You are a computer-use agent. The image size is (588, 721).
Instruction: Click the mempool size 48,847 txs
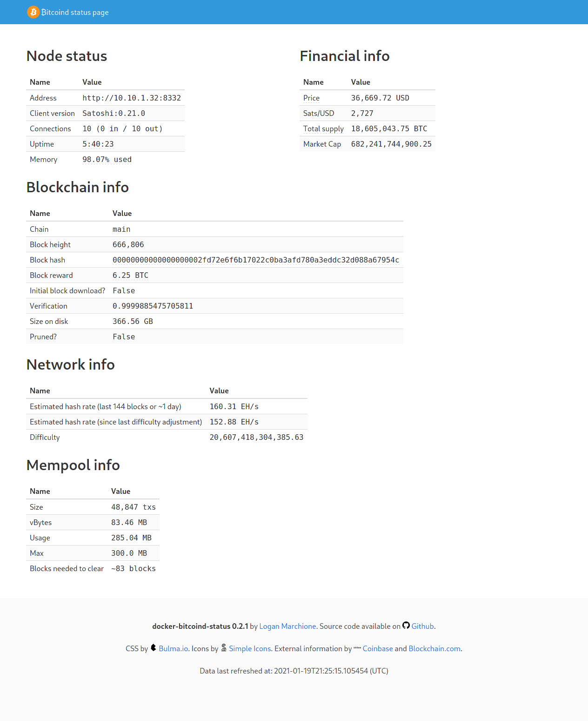tap(134, 507)
